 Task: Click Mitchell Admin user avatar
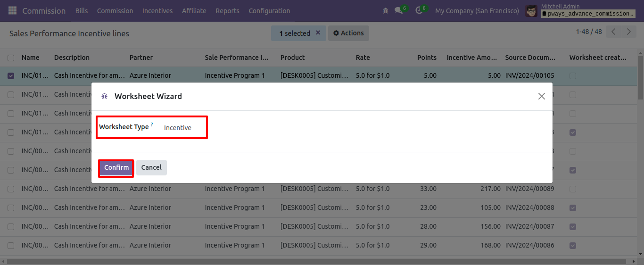tap(531, 10)
